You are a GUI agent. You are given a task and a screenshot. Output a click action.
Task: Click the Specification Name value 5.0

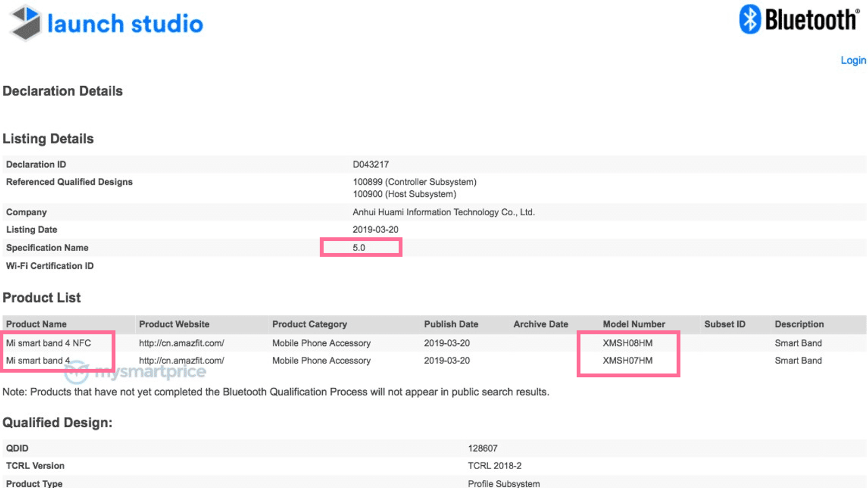pyautogui.click(x=359, y=248)
